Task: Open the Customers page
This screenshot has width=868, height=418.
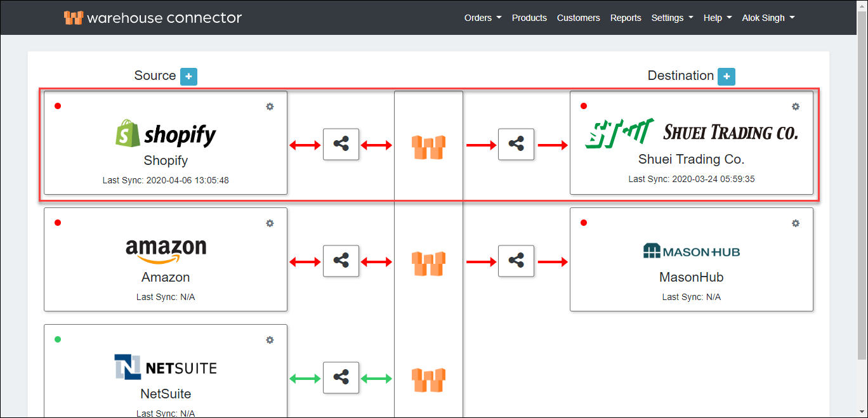Action: point(578,18)
